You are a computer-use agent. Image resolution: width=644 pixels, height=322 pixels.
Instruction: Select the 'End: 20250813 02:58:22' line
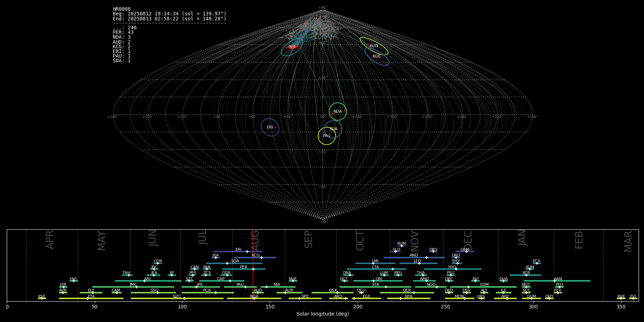click(170, 19)
